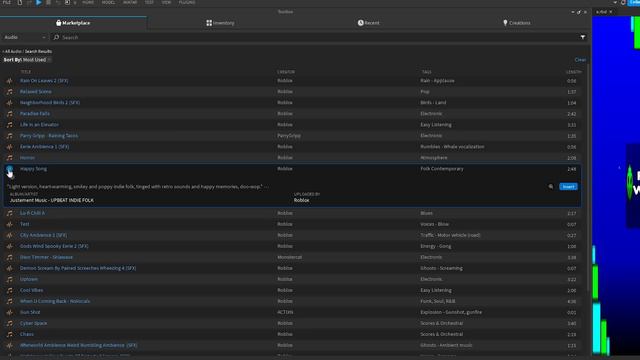This screenshot has height=360, width=640.
Task: Play the City Ambience 2 (SFX) waveform icon
Action: [9, 235]
